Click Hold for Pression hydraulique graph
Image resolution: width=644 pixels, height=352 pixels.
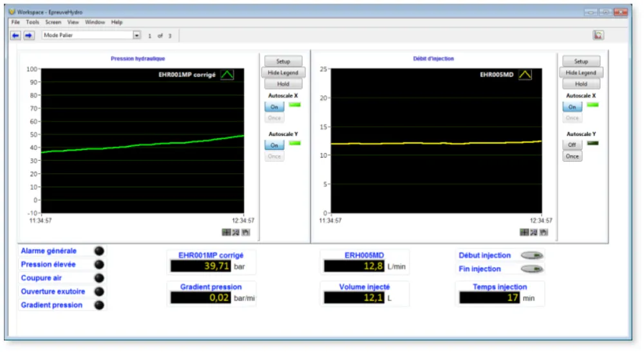pos(283,84)
